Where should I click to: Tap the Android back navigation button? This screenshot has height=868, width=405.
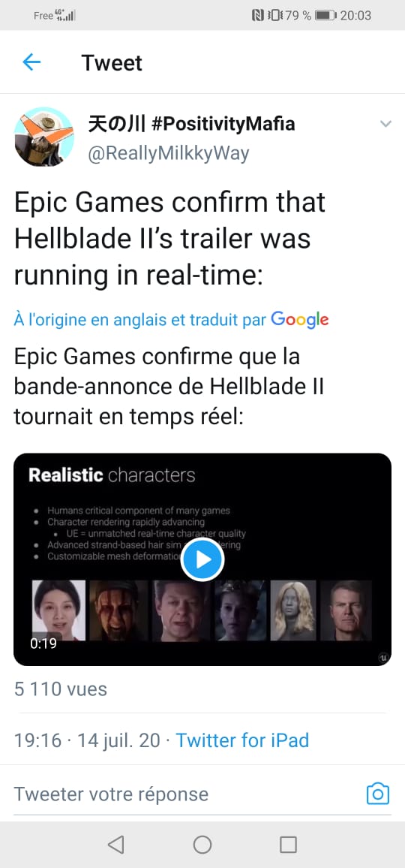(x=115, y=844)
